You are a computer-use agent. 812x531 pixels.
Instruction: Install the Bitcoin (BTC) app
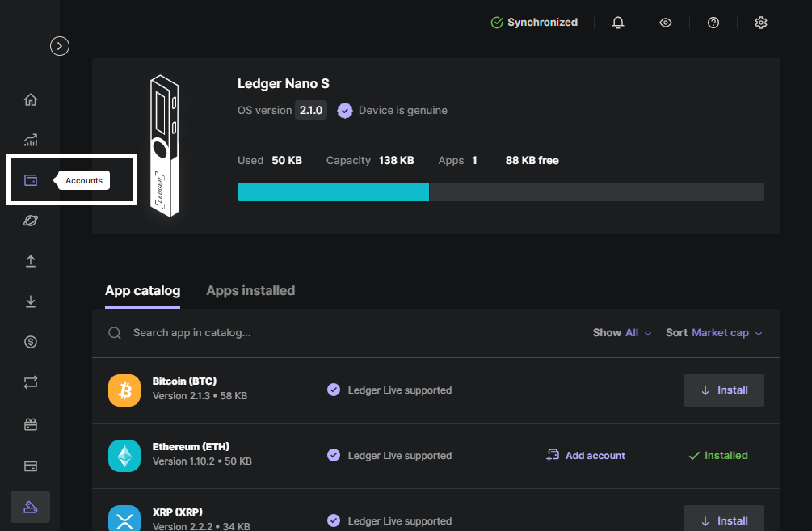723,390
